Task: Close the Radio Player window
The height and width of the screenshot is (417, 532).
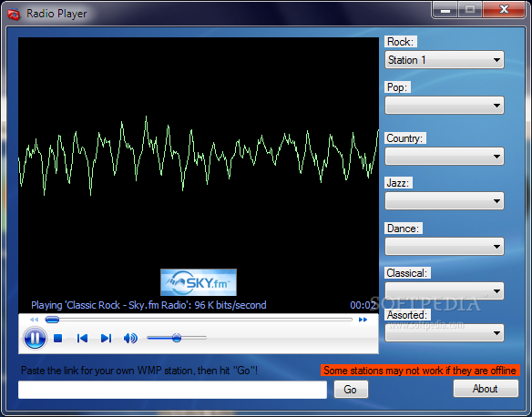Action: (x=504, y=9)
